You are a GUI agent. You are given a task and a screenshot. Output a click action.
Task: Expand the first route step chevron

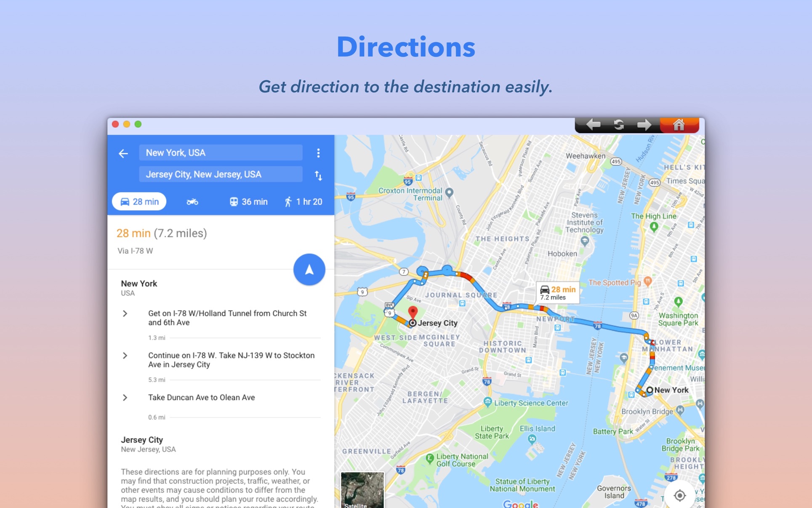pyautogui.click(x=125, y=314)
